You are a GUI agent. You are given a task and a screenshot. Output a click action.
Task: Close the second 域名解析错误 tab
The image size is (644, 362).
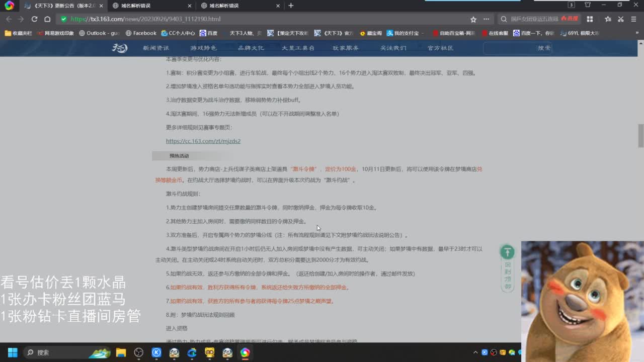(277, 6)
